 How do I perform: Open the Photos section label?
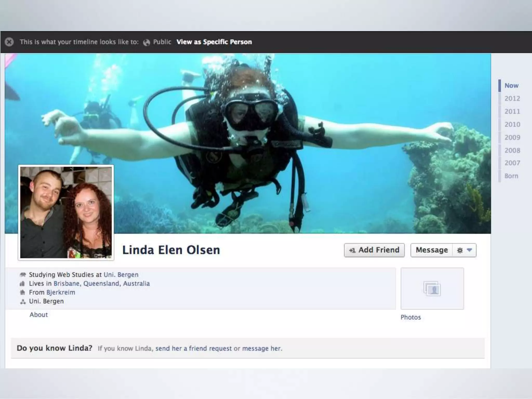[410, 317]
